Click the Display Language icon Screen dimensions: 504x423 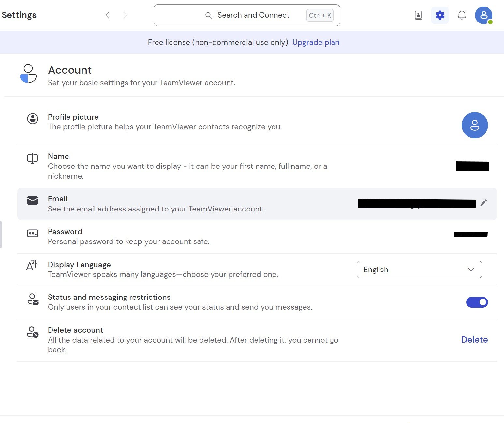32,265
